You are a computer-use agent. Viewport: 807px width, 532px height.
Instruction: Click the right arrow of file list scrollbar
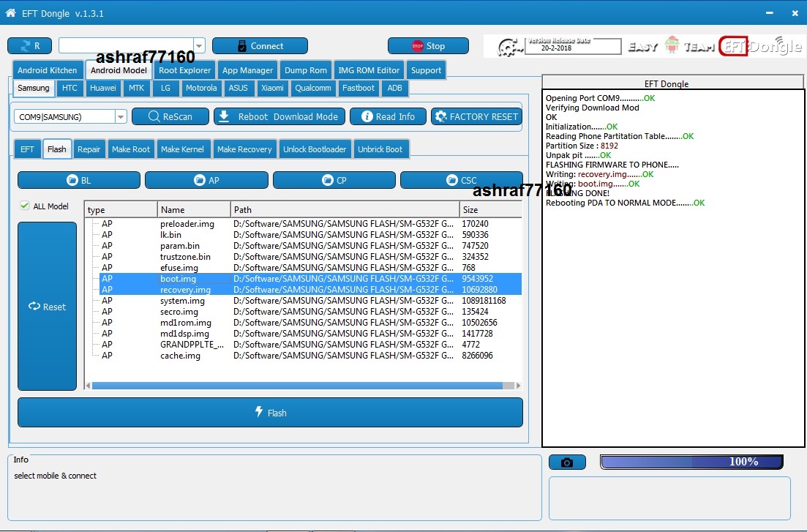pos(518,385)
